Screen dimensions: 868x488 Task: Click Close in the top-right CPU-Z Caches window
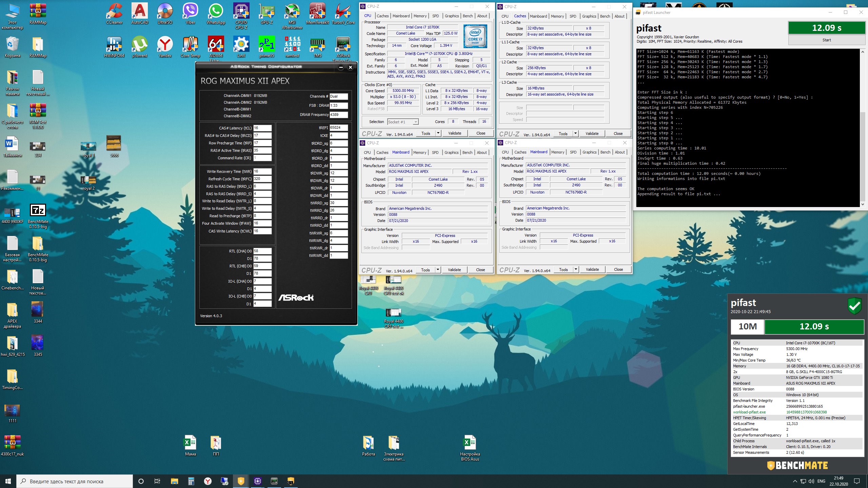click(x=618, y=134)
